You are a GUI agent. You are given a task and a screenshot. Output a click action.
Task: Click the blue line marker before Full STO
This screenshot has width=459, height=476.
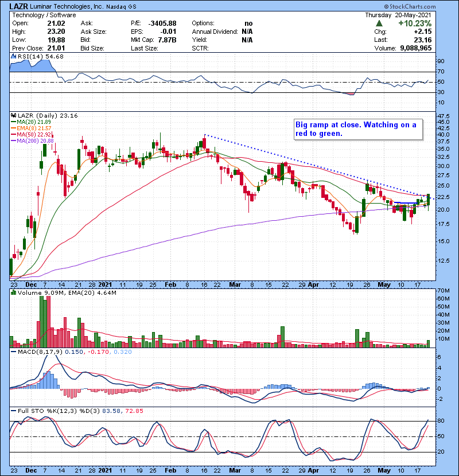point(14,411)
